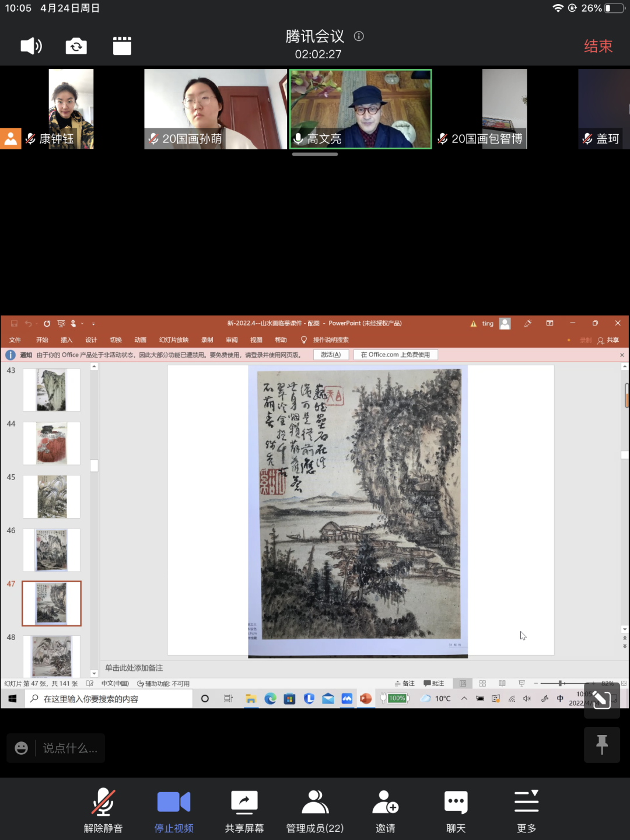Unmute microphone via 解除静音
The width and height of the screenshot is (630, 840).
pyautogui.click(x=103, y=811)
